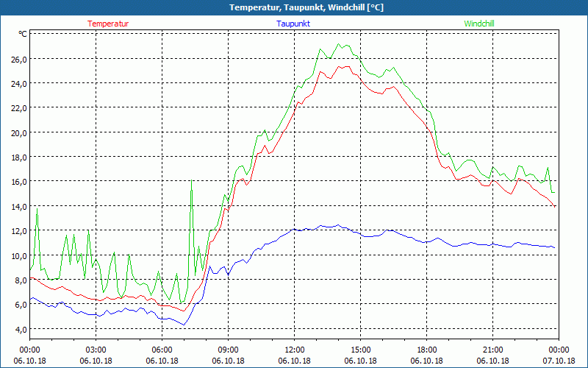This screenshot has height=368, width=588.
Task: Click the '21:00' time axis label
Action: pyautogui.click(x=492, y=350)
